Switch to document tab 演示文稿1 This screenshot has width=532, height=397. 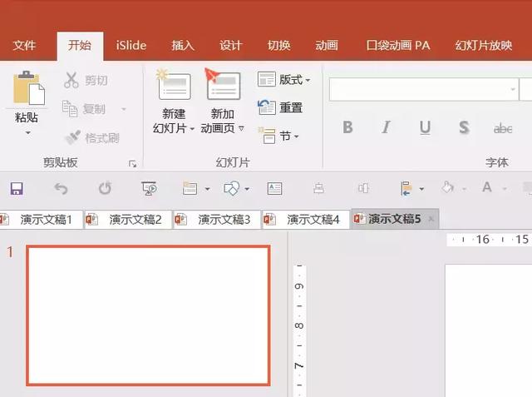tap(42, 220)
